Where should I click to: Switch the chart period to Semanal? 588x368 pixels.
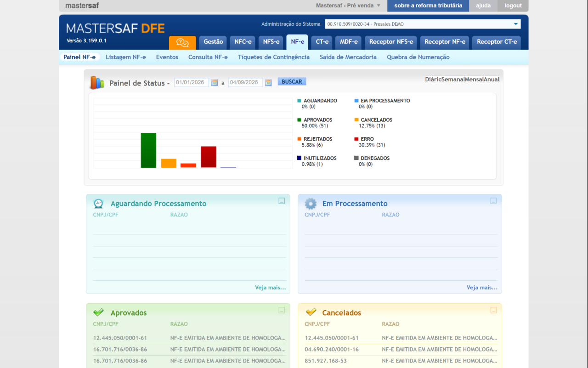coord(453,79)
